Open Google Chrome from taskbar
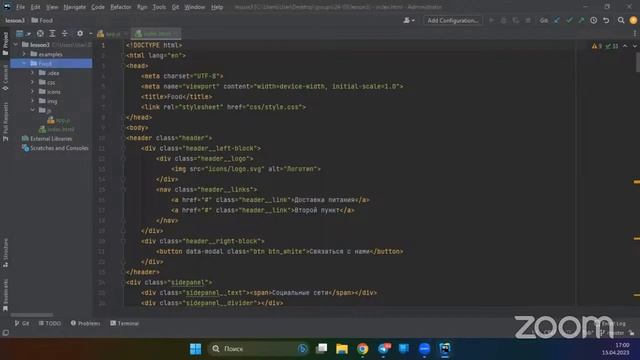The width and height of the screenshot is (640, 360). coord(362,349)
